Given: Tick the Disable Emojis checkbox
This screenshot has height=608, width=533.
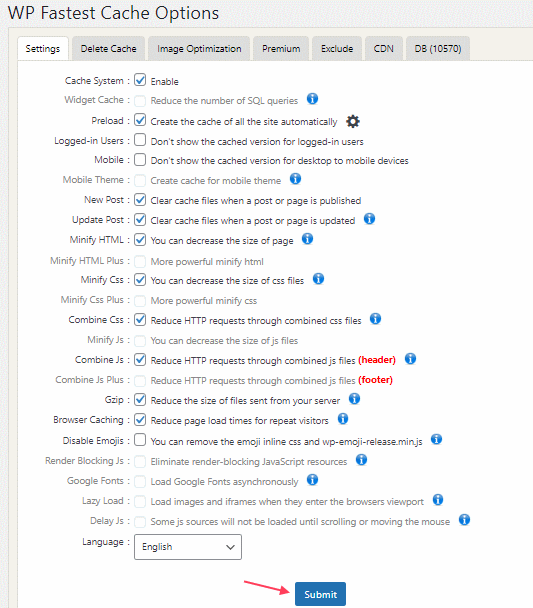Looking at the screenshot, I should coord(140,440).
